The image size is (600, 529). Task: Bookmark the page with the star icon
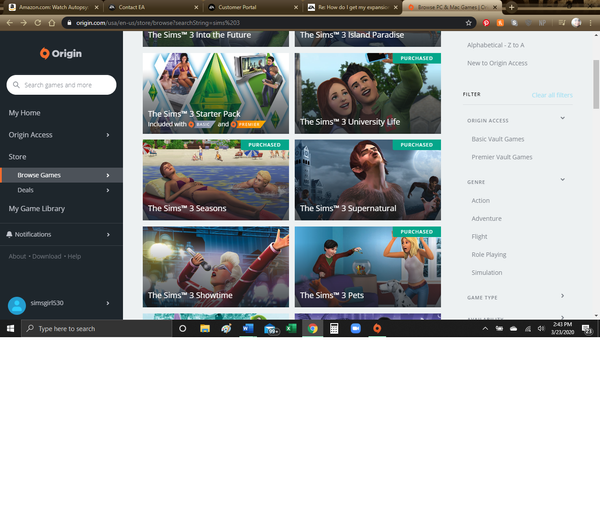click(468, 23)
